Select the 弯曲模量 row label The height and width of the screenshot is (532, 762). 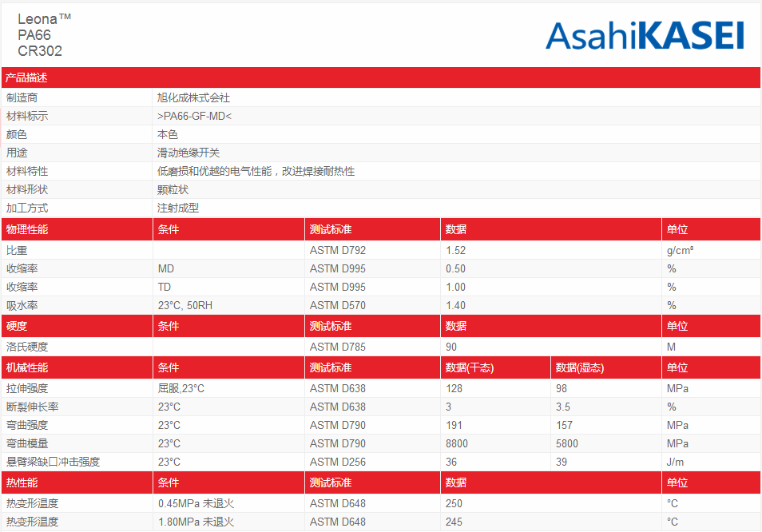coord(27,443)
